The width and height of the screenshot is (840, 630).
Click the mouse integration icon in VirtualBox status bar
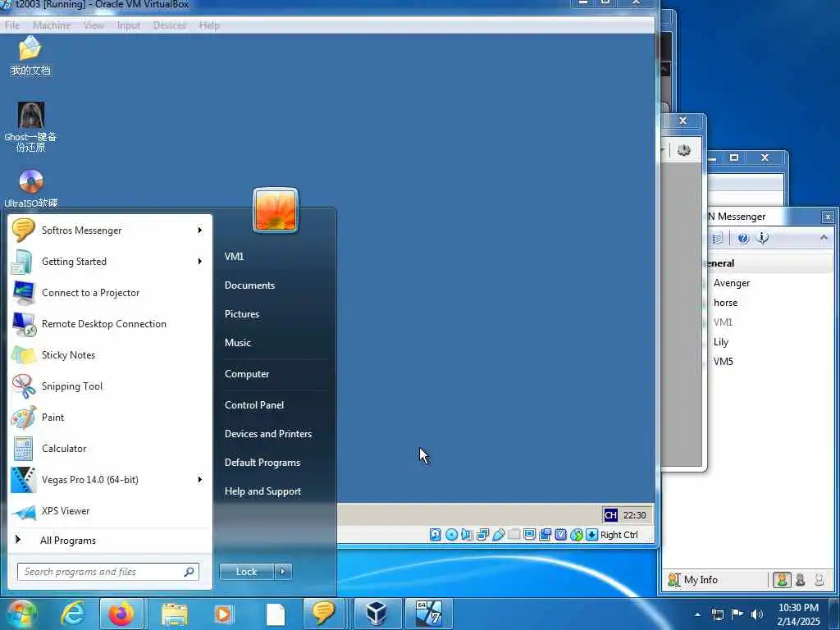577,535
